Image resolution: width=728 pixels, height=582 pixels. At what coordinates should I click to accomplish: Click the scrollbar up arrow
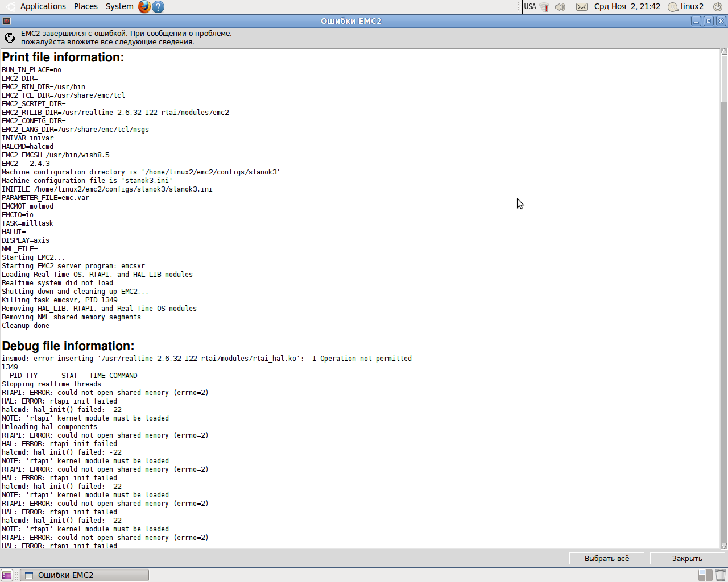(724, 52)
